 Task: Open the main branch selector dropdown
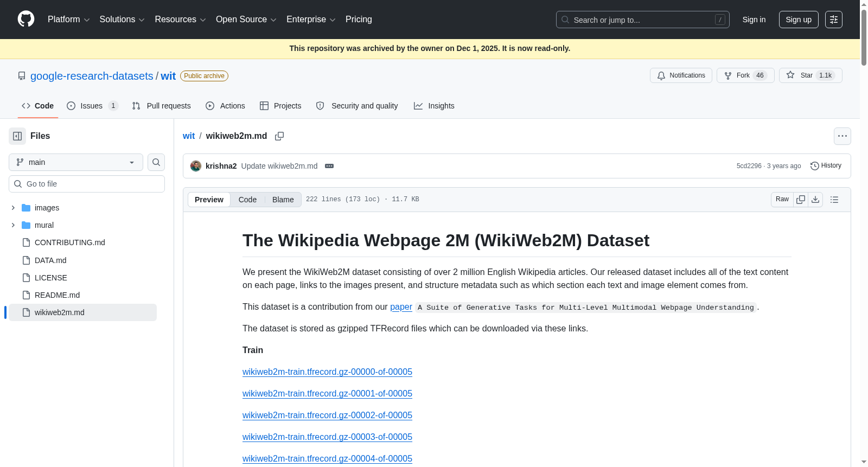click(x=76, y=162)
